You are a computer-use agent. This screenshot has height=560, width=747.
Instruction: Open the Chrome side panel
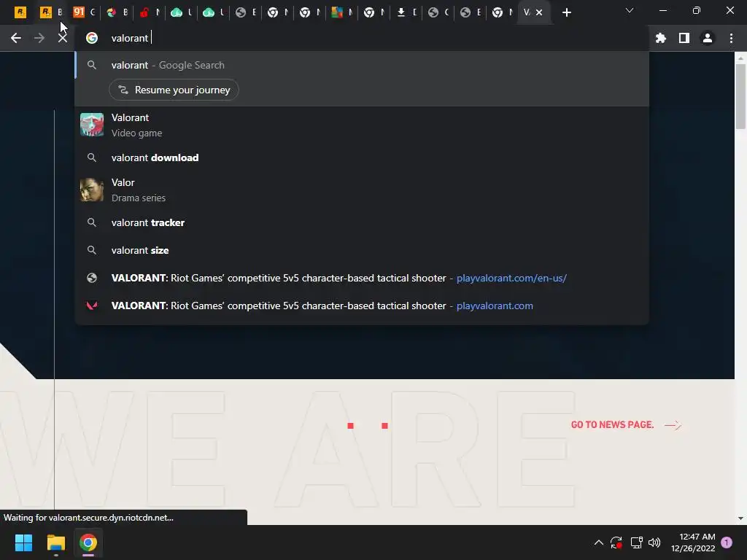pyautogui.click(x=684, y=38)
